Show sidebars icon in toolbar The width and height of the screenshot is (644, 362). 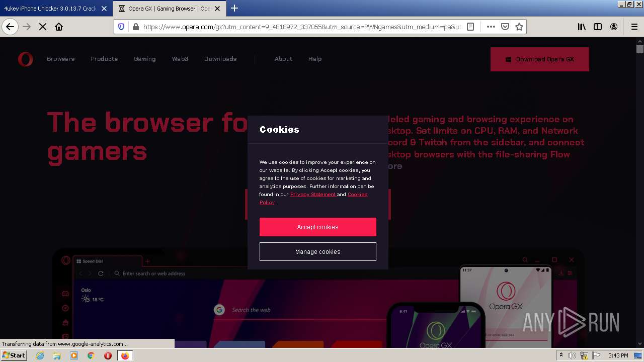click(x=598, y=27)
